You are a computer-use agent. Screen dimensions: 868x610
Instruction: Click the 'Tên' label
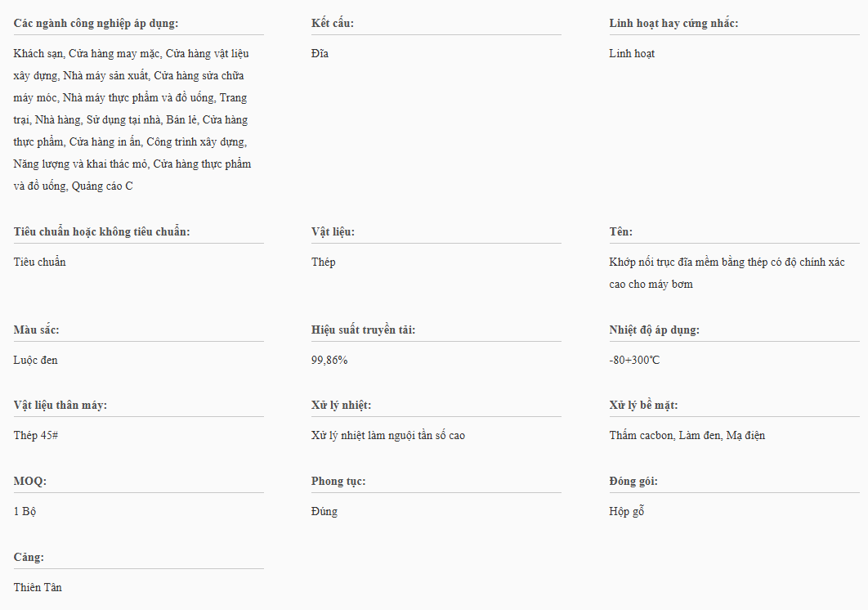pos(620,231)
